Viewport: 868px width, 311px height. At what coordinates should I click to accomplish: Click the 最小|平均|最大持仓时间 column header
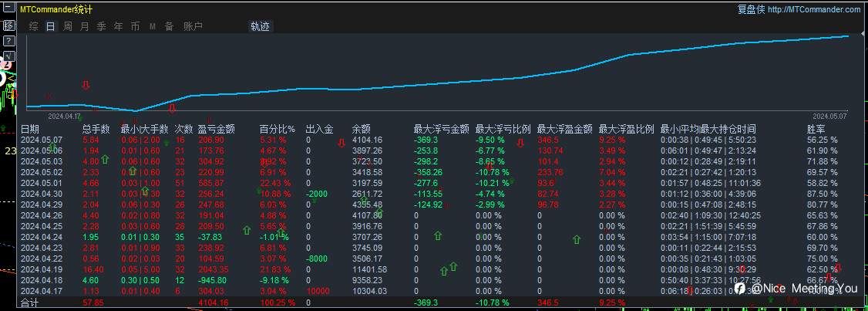coord(708,129)
